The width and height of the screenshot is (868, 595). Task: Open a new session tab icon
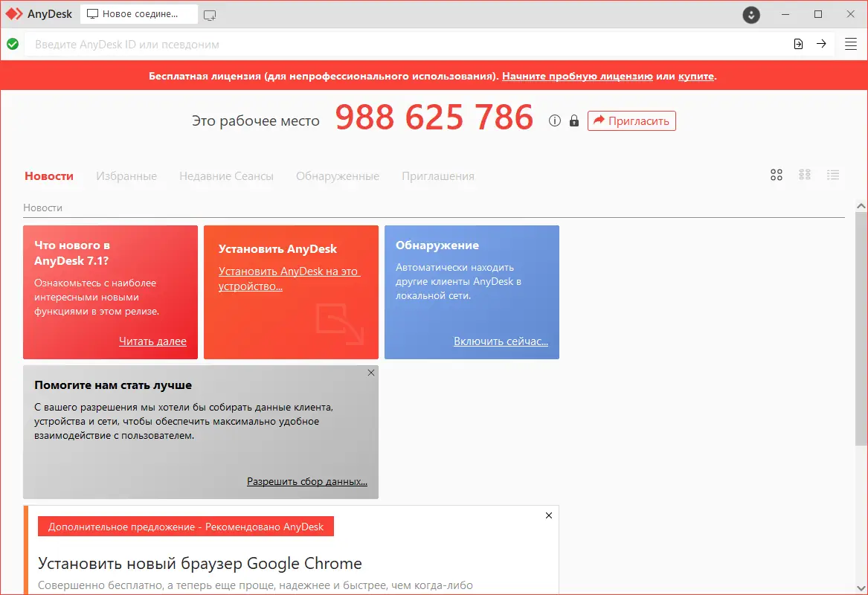tap(210, 15)
